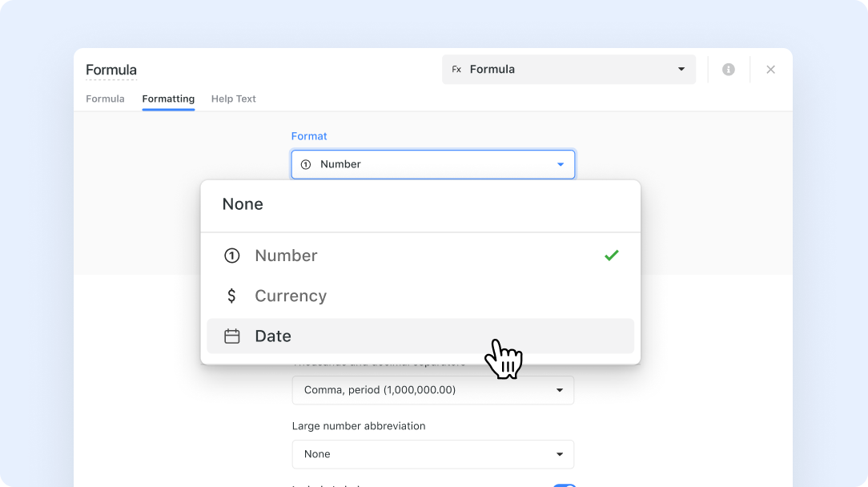Click the green checkmark next to Number
The image size is (868, 487).
coord(611,256)
